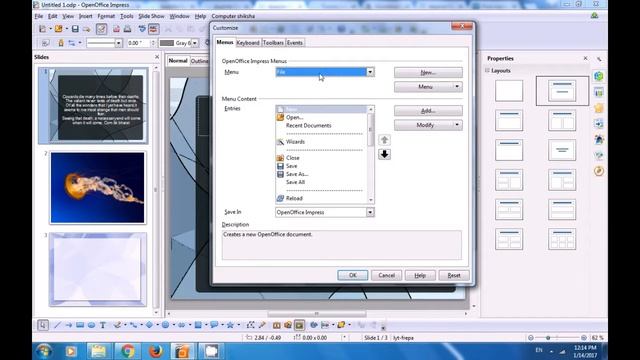The width and height of the screenshot is (640, 360).
Task: Click the Rotate icon in Drawing toolbar
Action: 314,325
